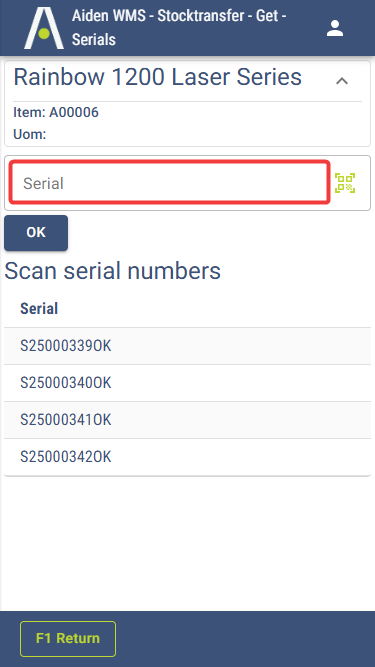The width and height of the screenshot is (375, 667).
Task: Click the Aiden WMS Stocktransfer header title
Action: pyautogui.click(x=179, y=28)
